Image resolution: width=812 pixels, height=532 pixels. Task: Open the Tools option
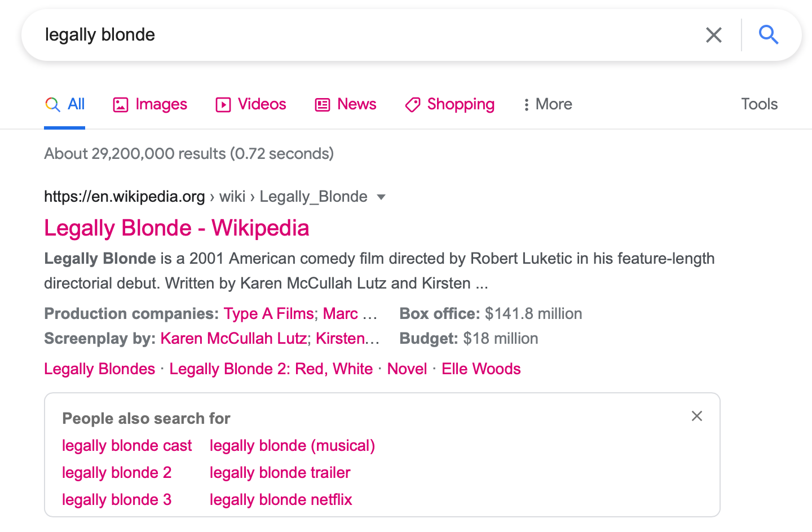[759, 104]
